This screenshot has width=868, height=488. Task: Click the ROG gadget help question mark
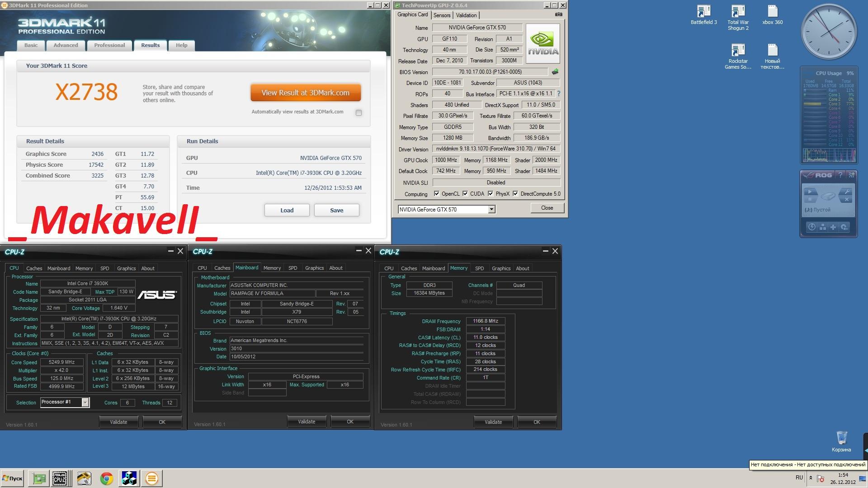(840, 175)
